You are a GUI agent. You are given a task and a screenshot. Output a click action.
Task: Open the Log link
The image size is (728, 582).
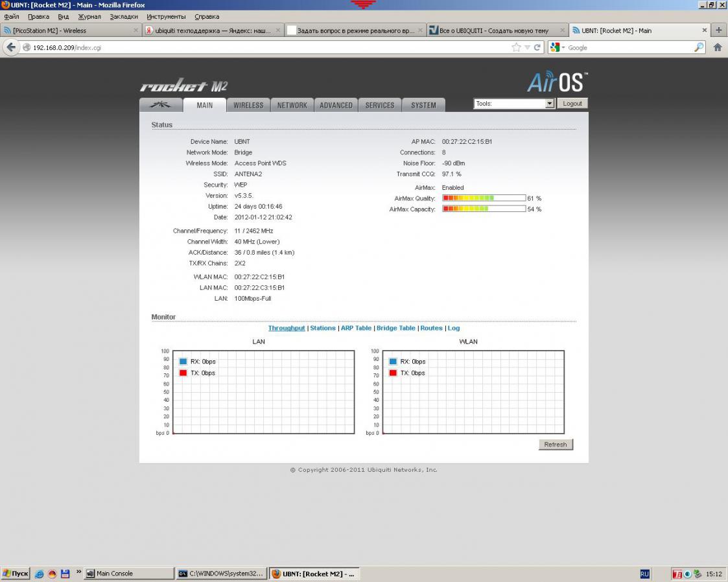coord(454,328)
